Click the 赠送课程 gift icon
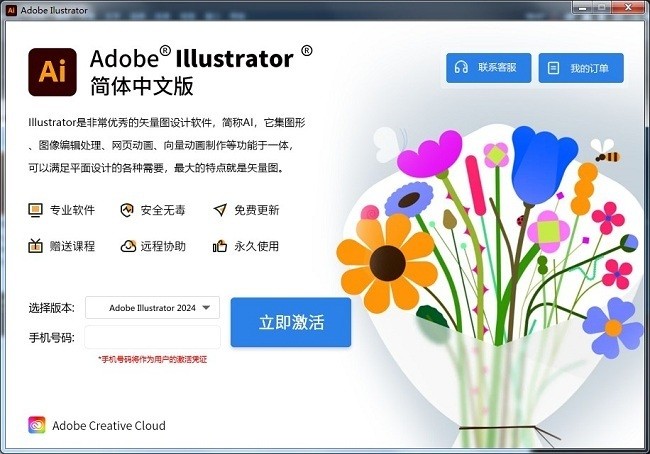The image size is (650, 454). tap(35, 246)
